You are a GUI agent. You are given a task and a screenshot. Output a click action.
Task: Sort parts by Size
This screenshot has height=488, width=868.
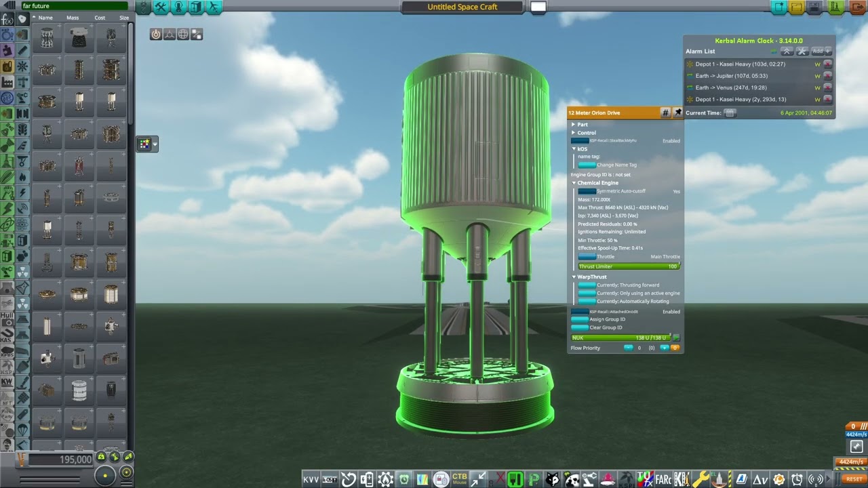124,18
